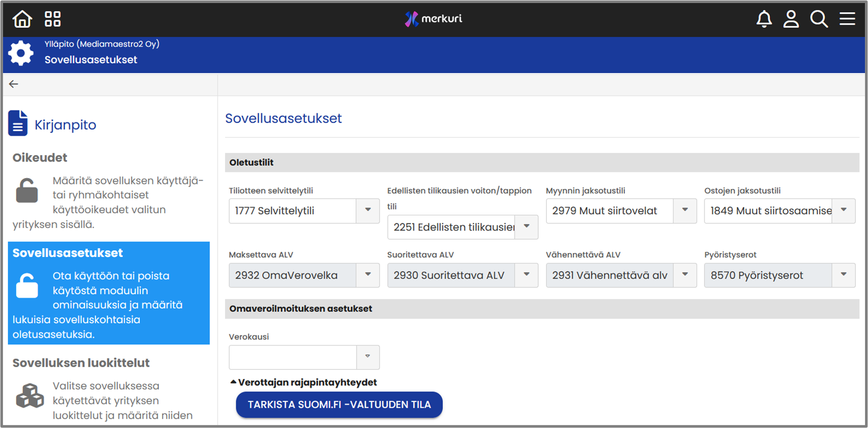Expand the Myynnin jaksotustili dropdown
Image resolution: width=868 pixels, height=428 pixels.
[684, 210]
